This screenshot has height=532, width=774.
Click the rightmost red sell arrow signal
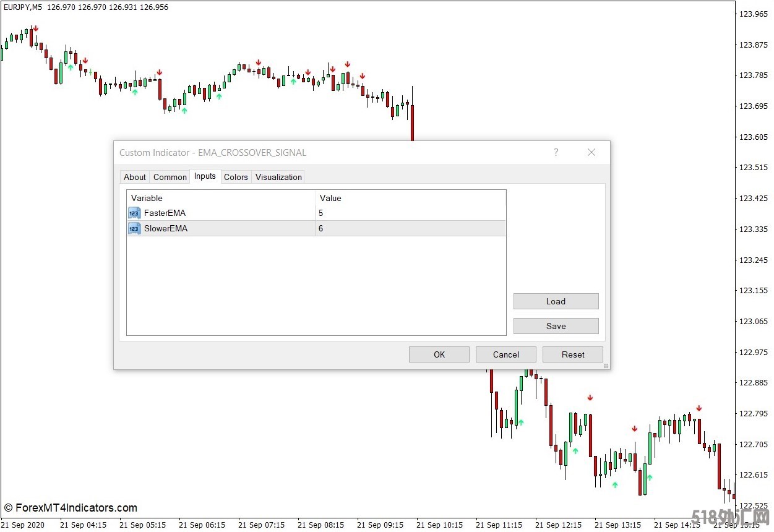699,408
